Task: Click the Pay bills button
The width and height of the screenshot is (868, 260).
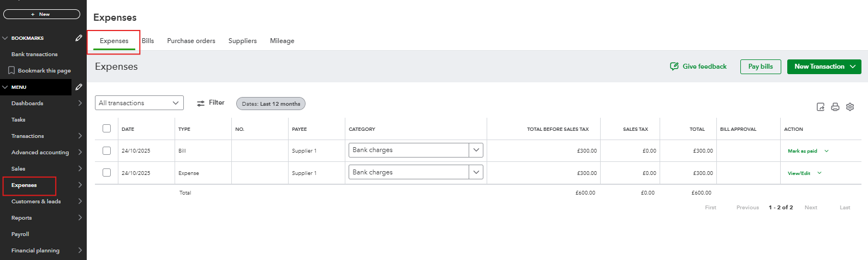Action: (761, 66)
